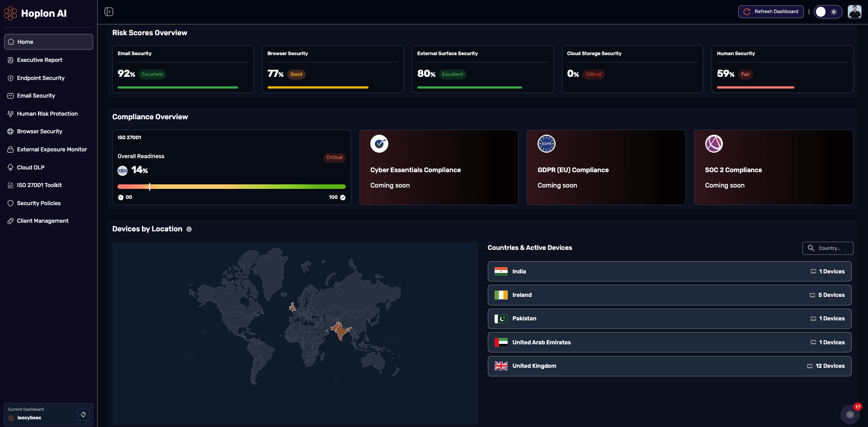Screen dimensions: 868x427
Task: Click the GDPR compliance badge icon
Action: 546,144
